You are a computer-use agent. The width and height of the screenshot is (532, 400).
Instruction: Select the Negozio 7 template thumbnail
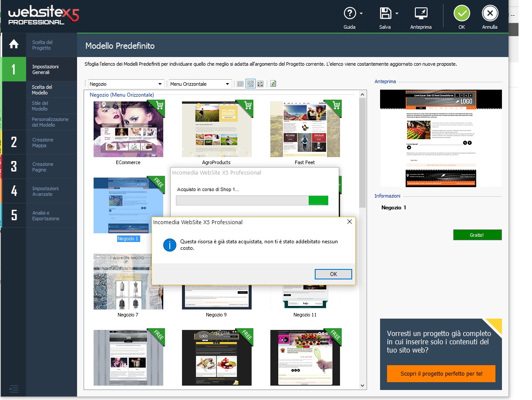128,282
